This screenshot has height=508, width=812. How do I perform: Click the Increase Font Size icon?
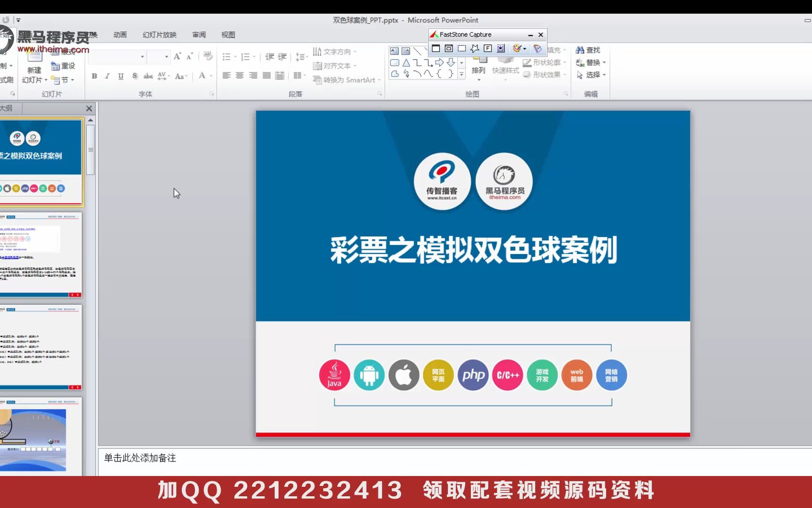pos(177,56)
